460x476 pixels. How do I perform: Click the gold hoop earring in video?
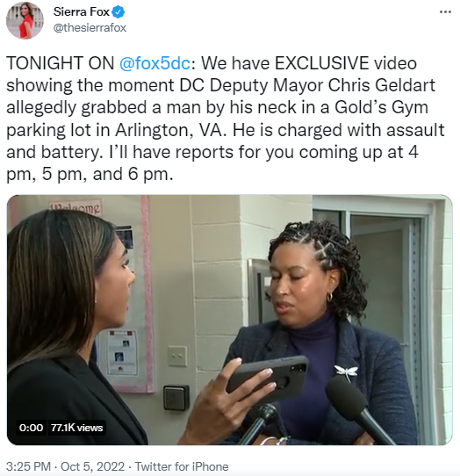(329, 297)
